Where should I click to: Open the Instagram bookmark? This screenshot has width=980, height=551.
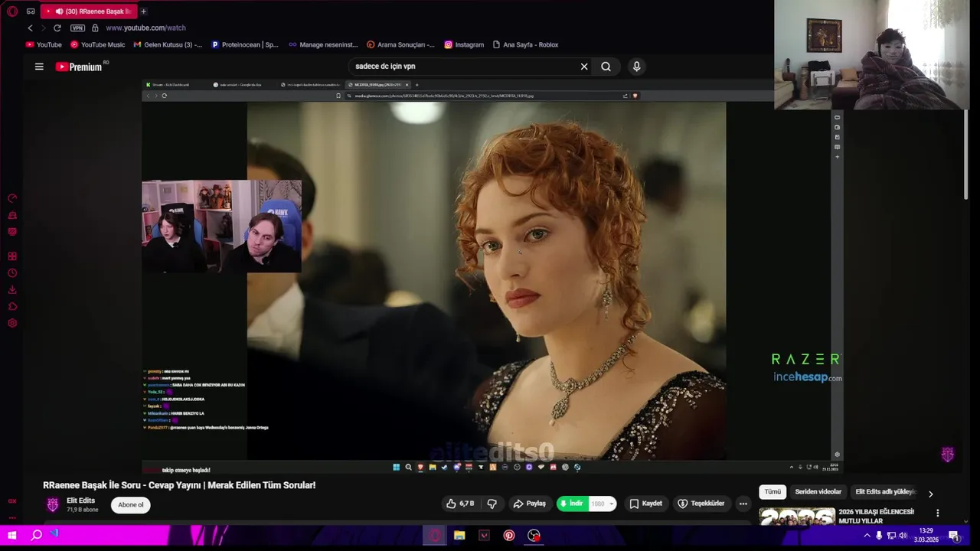[464, 44]
